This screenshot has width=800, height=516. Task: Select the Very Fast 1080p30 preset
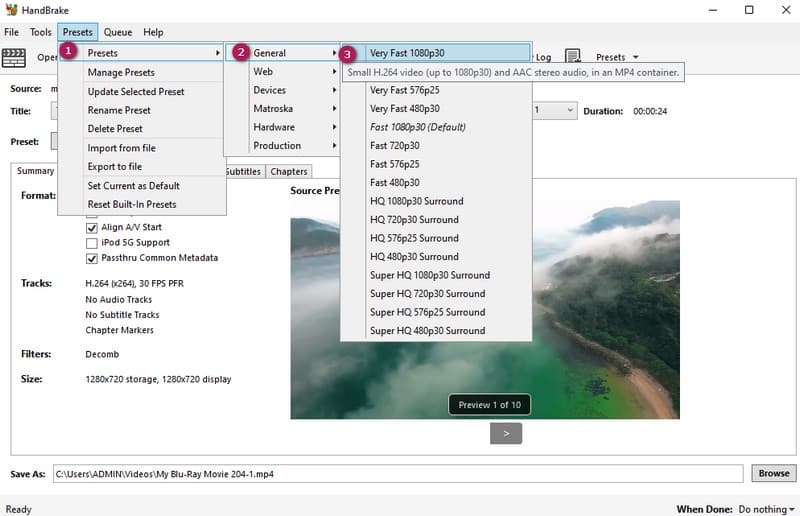[436, 53]
